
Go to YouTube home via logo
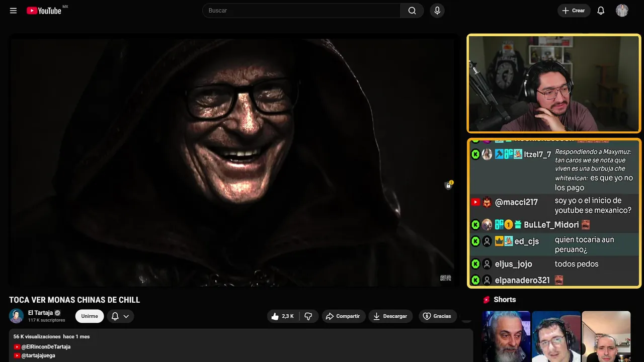(44, 11)
